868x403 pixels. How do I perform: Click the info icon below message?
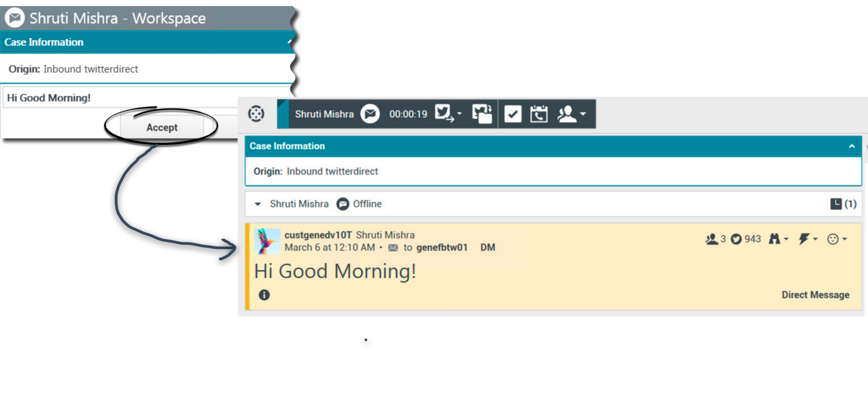point(264,295)
